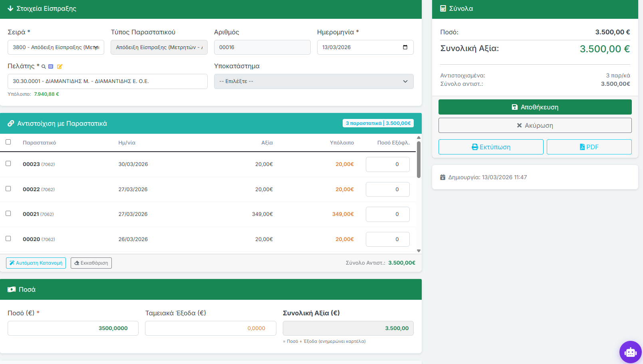Click the Παραστατικό column header
The width and height of the screenshot is (643, 364).
pyautogui.click(x=39, y=142)
